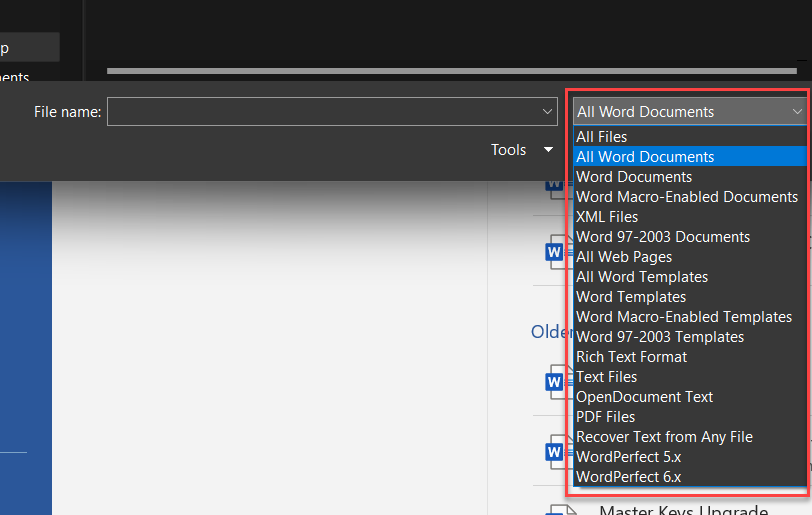Choose WordPerfect 5.x file type
The width and height of the screenshot is (812, 515).
690,457
